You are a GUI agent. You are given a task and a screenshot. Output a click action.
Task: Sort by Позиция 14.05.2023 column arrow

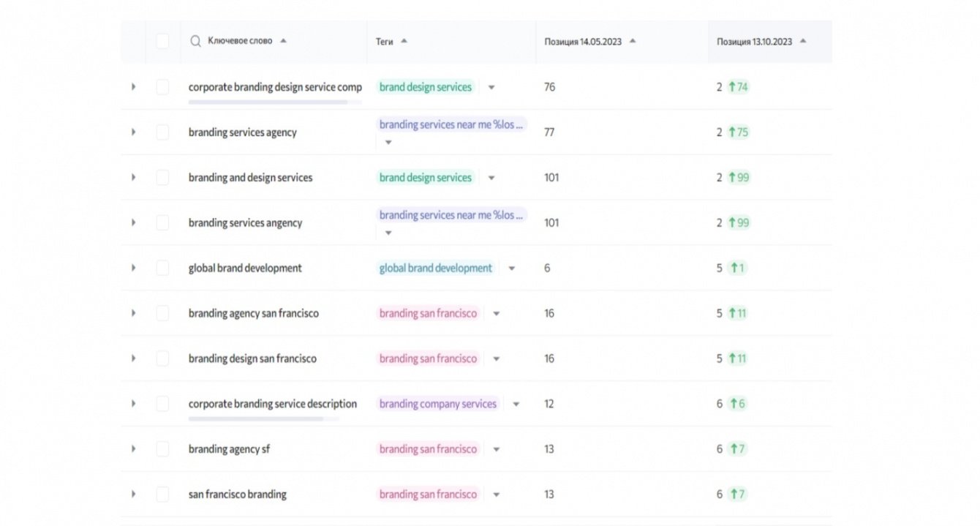633,42
